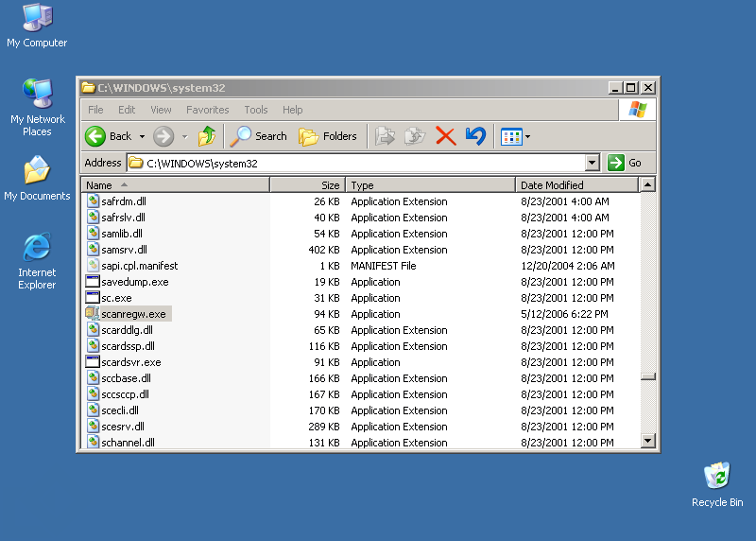Select the scanregw.exe file icon

(93, 314)
